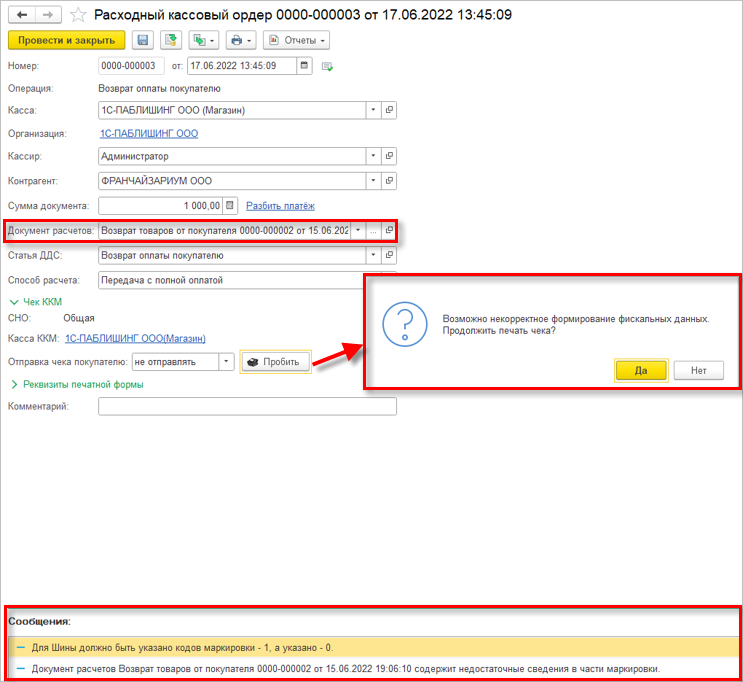This screenshot has height=682, width=743.
Task: Click 'Да' in the confirmation dialog
Action: pos(641,371)
